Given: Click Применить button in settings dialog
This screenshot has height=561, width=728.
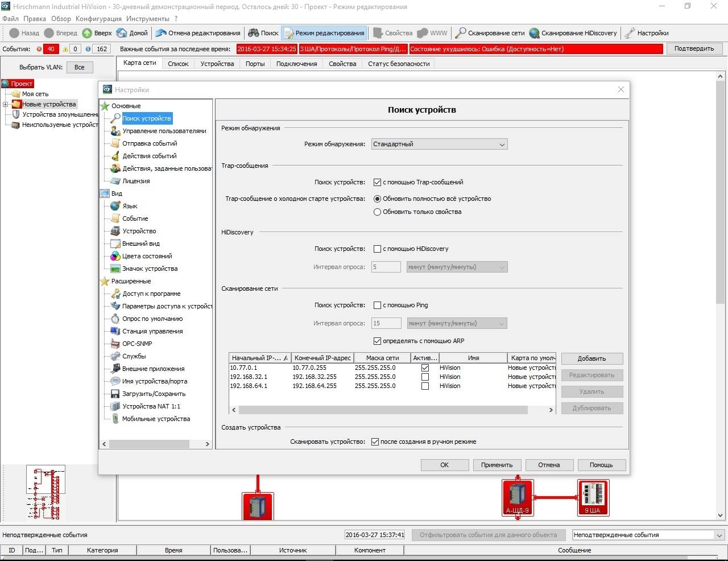Looking at the screenshot, I should coord(497,465).
